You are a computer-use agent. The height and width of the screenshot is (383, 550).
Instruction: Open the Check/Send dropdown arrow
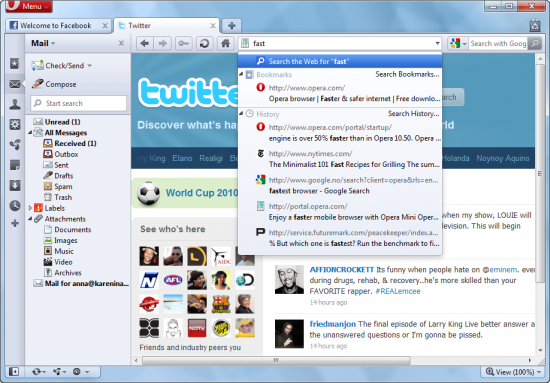coord(89,66)
